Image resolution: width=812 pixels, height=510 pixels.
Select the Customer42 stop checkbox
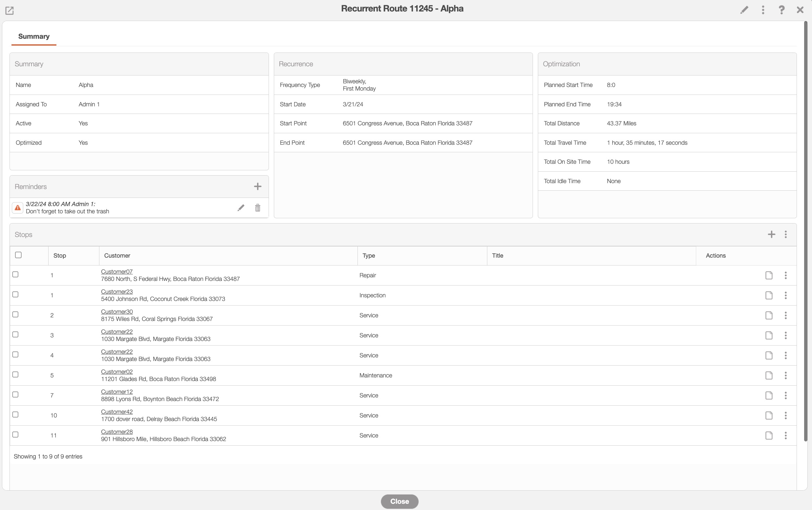(x=15, y=414)
